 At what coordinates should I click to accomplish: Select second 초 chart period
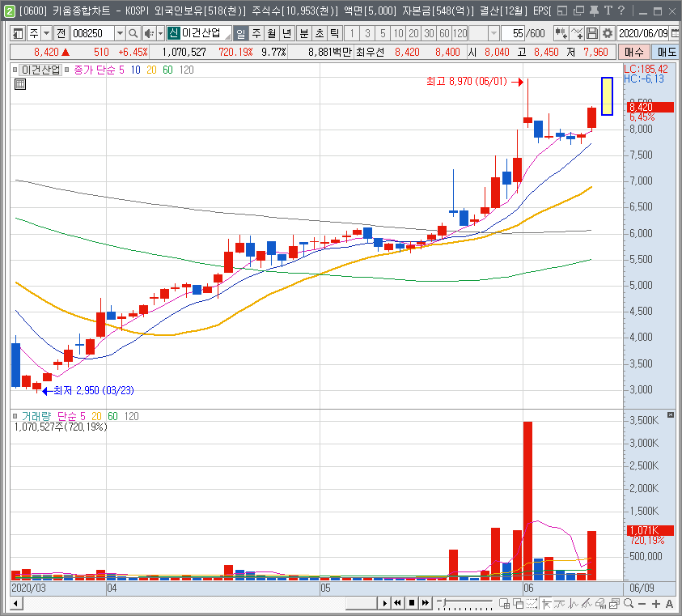click(320, 33)
